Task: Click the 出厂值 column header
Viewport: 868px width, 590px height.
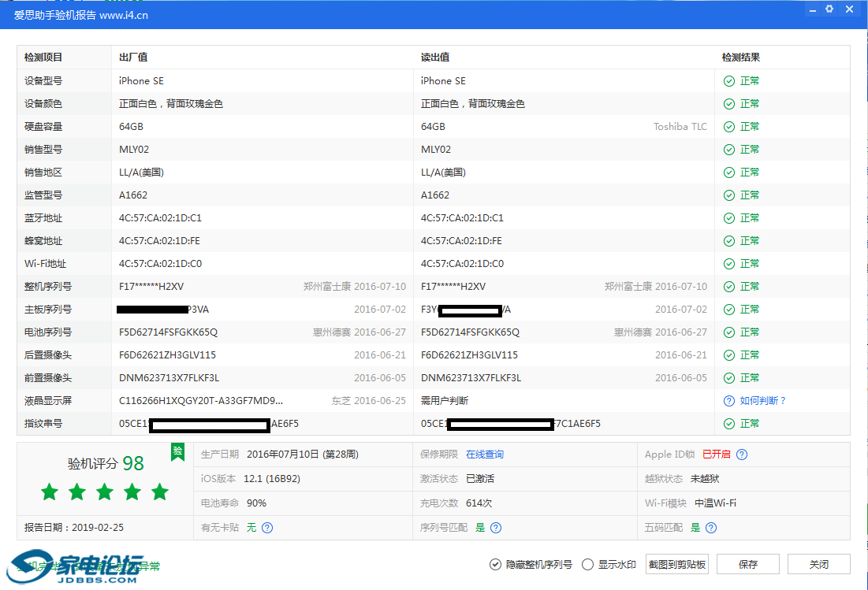Action: [133, 58]
